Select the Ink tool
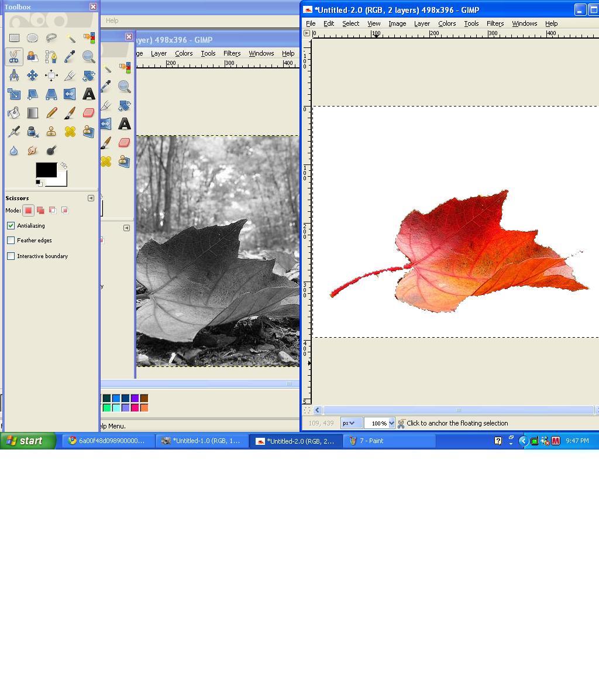The image size is (599, 700). click(x=33, y=132)
